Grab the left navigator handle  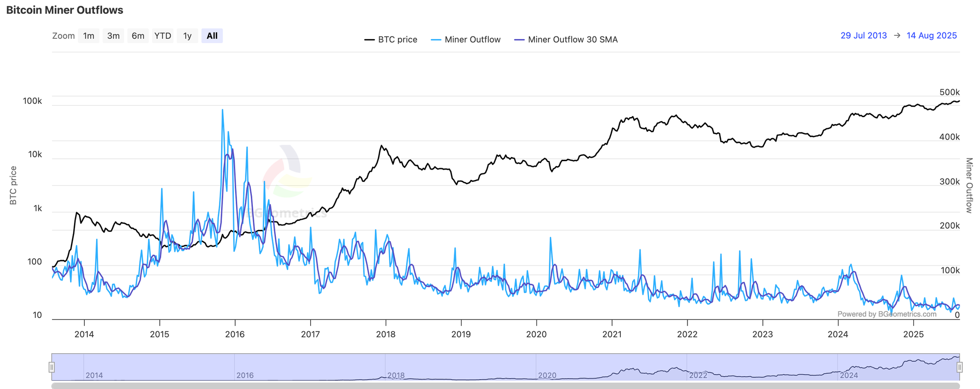tap(52, 367)
